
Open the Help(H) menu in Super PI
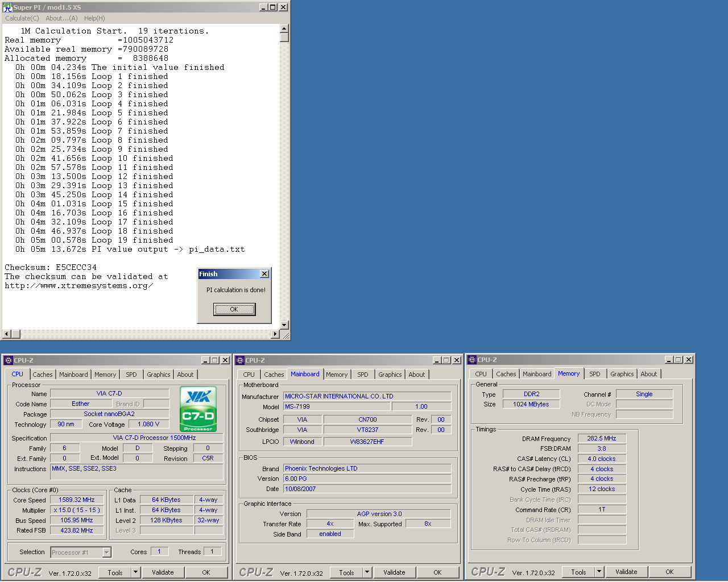click(94, 18)
